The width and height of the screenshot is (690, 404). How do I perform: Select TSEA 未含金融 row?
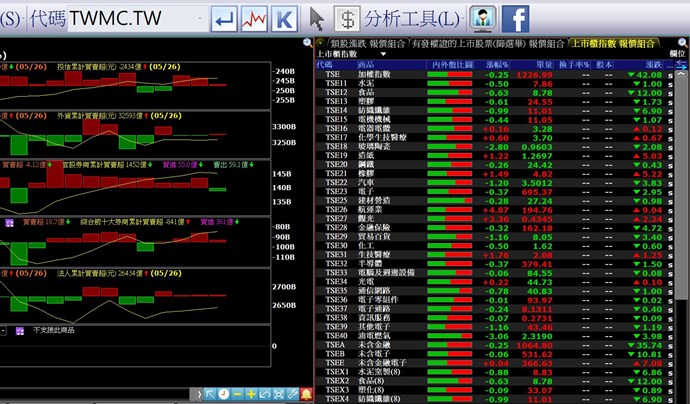point(494,345)
